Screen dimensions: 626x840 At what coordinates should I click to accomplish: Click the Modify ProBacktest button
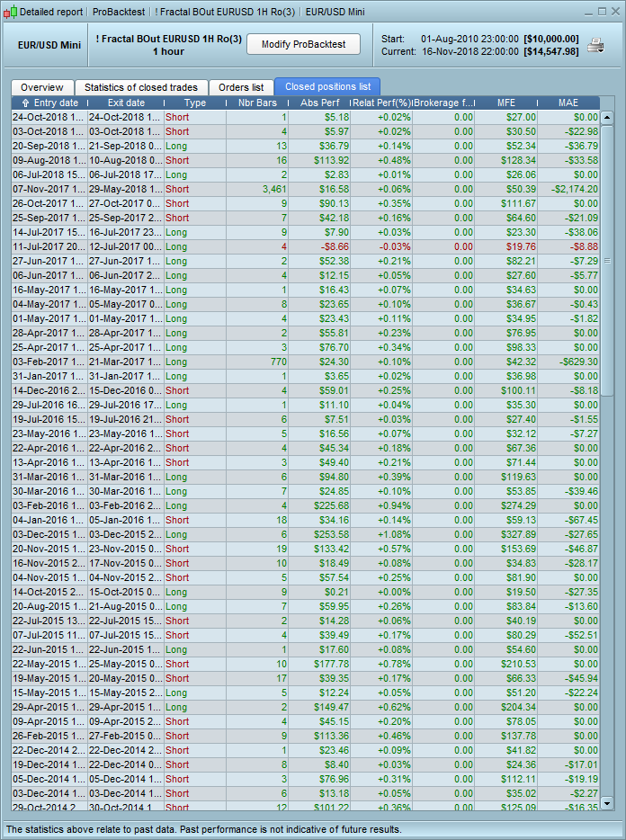(x=303, y=44)
